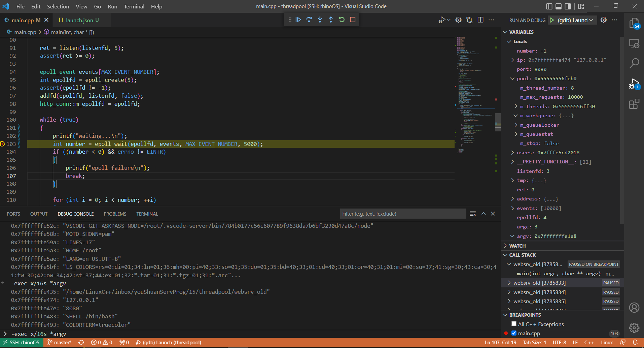Open Run and Debug more actions menu
Screen dimensions: 644x348
pyautogui.click(x=615, y=20)
